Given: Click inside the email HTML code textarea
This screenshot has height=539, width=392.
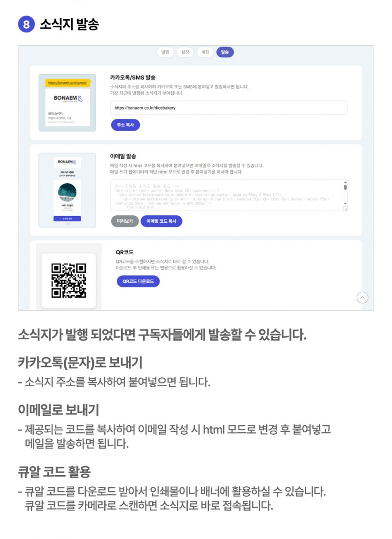Looking at the screenshot, I should coord(227,195).
